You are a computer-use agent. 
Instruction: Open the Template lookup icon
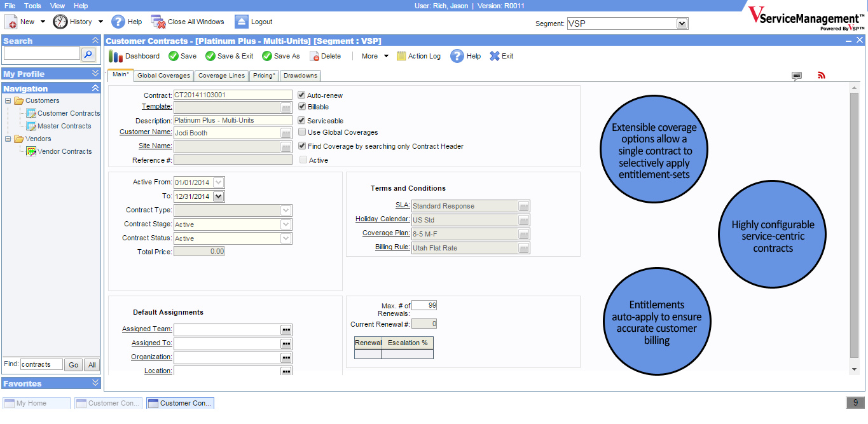click(x=286, y=107)
